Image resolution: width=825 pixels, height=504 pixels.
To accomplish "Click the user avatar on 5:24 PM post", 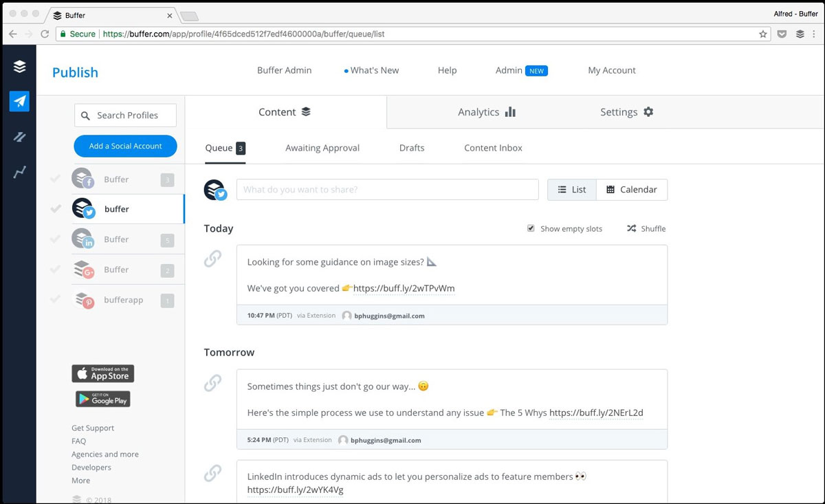I will tap(343, 440).
